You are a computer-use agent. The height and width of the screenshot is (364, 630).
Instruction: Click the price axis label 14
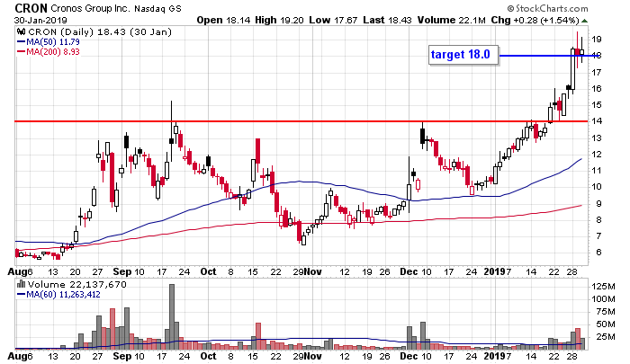click(596, 120)
